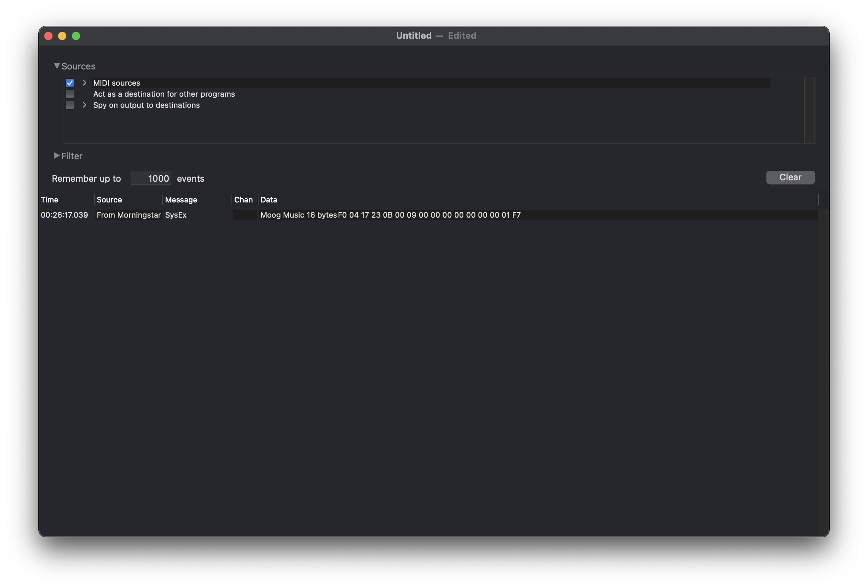Expand the MIDI sources chevron
The height and width of the screenshot is (588, 868).
pos(84,83)
